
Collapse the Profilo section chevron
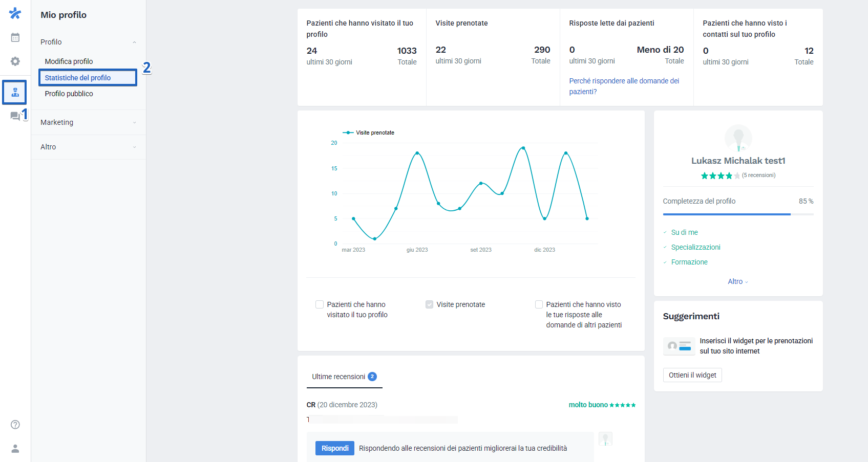pyautogui.click(x=134, y=42)
